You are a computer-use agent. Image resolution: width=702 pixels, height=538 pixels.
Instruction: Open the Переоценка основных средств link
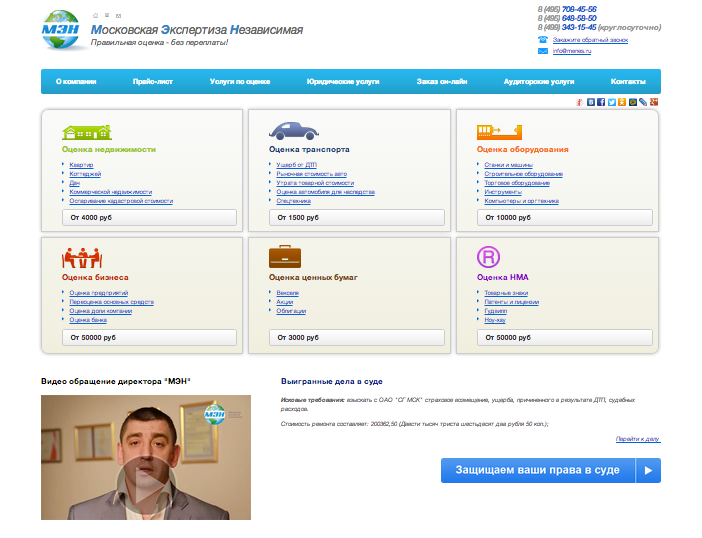111,302
